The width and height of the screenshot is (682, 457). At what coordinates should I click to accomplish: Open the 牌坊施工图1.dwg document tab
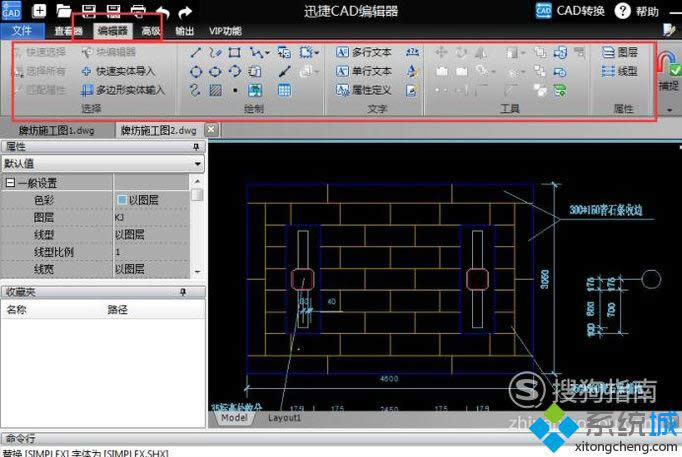57,130
